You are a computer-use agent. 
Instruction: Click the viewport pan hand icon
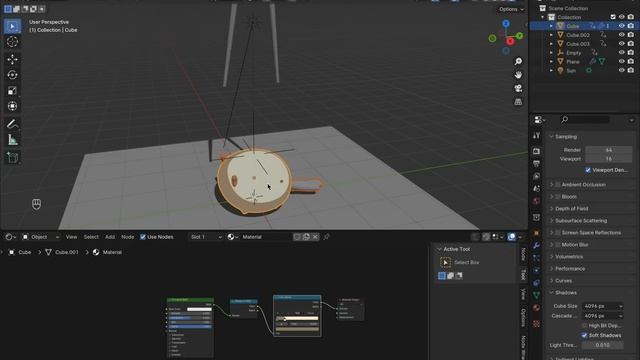518,75
